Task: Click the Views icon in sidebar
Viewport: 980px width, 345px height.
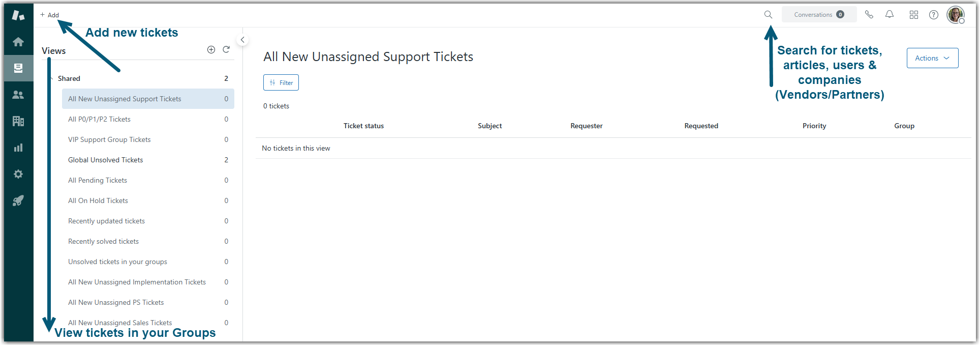Action: point(18,68)
